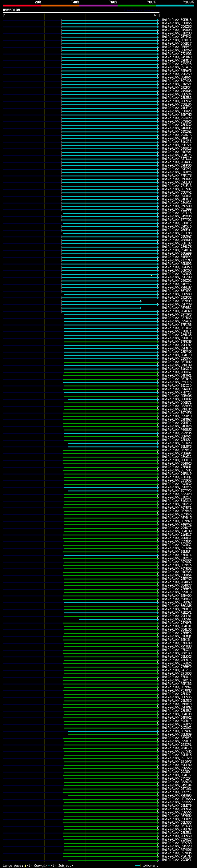Select hit UniRef100_Q7Y254
The image size is (197, 868).
pos(176,778)
